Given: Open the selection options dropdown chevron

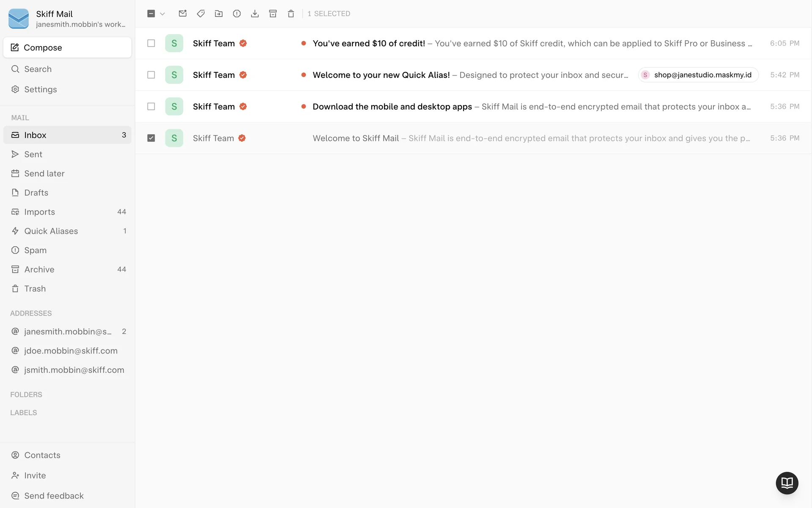Looking at the screenshot, I should coord(162,14).
